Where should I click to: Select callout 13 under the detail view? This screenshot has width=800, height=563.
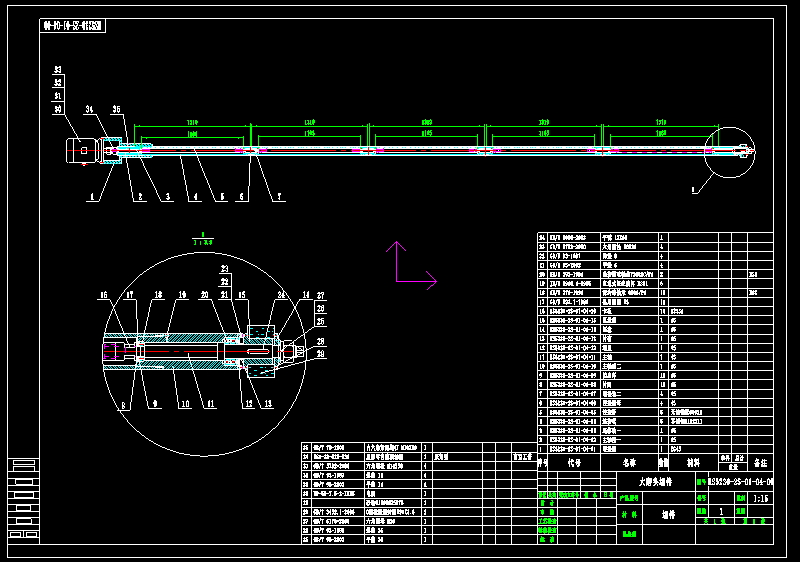pos(268,404)
